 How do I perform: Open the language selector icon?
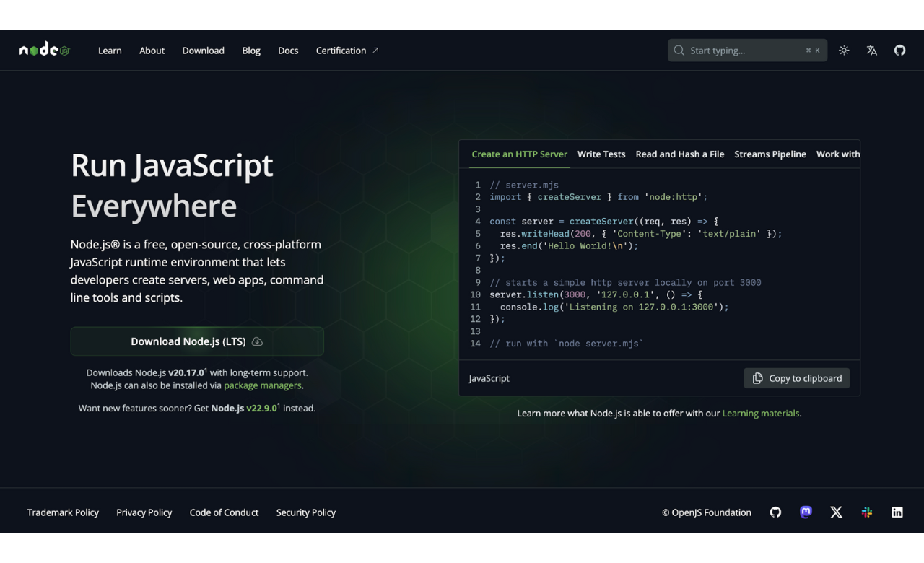[872, 51]
